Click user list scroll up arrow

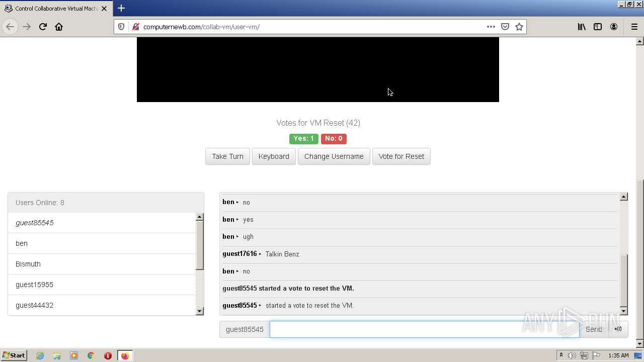tap(200, 217)
